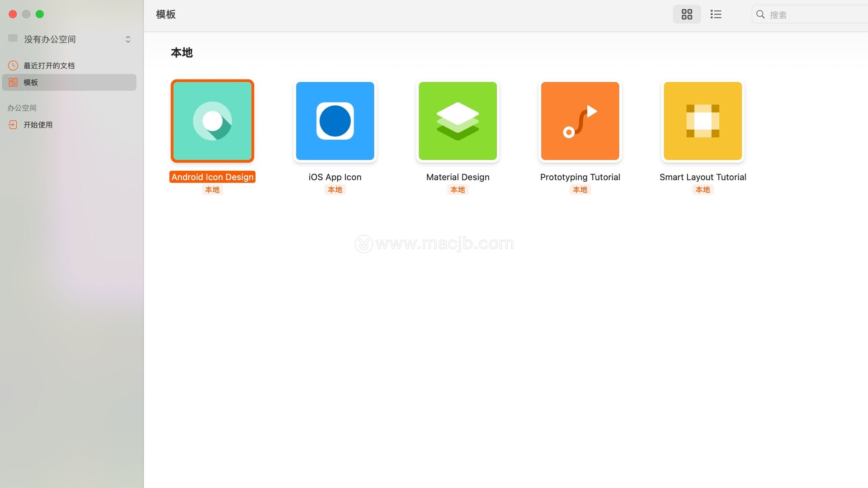Image resolution: width=868 pixels, height=488 pixels.
Task: Open the Material Design template icon
Action: point(458,121)
